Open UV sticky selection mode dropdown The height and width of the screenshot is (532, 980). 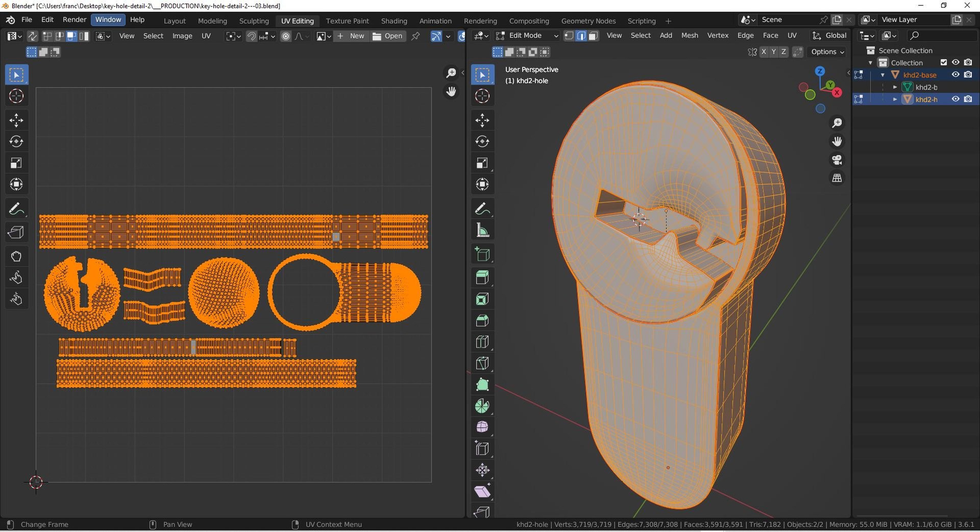coord(103,36)
